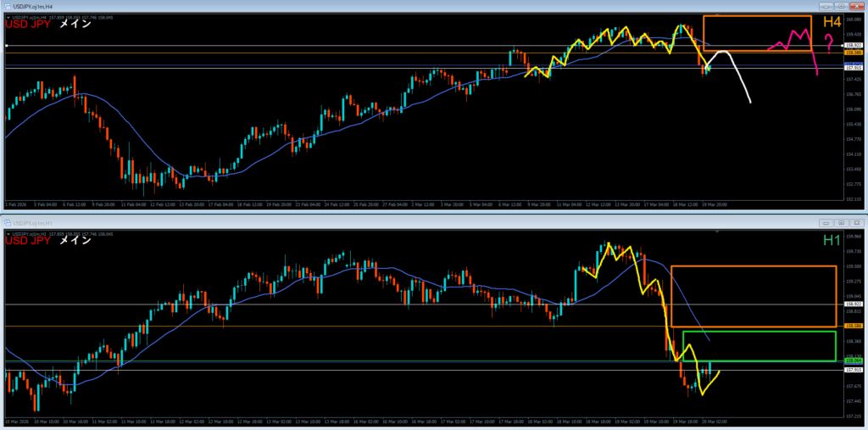Grab the white horizontal line's left handle on H4
Screen dimensions: 868x430
point(6,45)
